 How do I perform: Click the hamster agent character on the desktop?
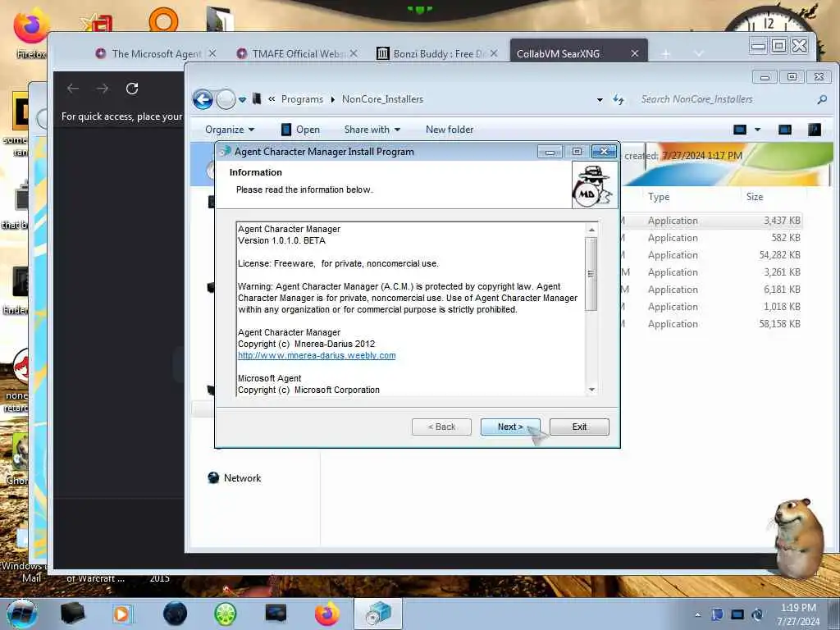pyautogui.click(x=799, y=538)
